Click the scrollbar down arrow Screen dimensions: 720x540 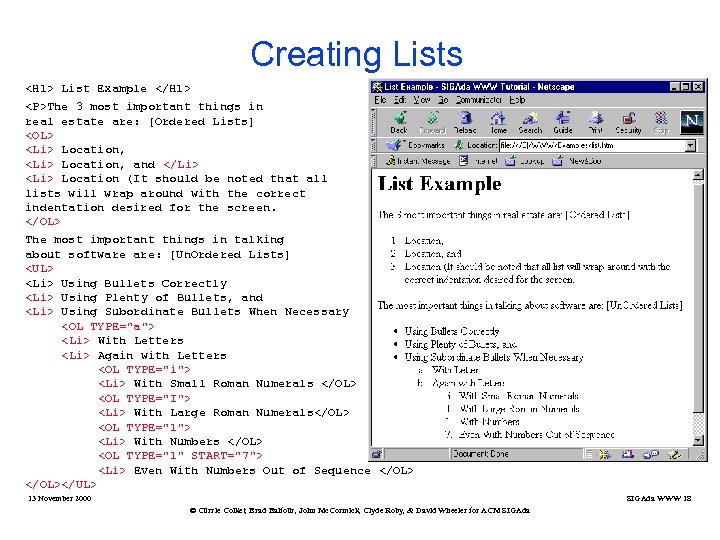[x=698, y=440]
